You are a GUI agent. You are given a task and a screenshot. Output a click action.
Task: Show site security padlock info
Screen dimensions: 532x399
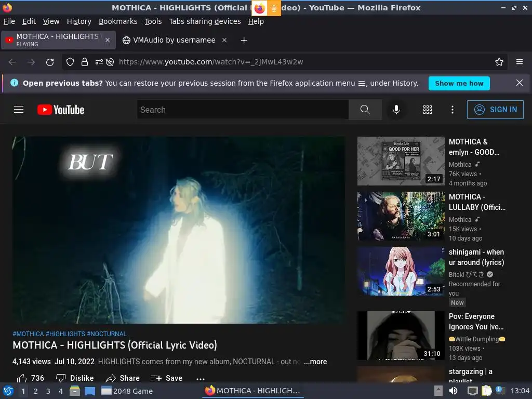pos(85,62)
